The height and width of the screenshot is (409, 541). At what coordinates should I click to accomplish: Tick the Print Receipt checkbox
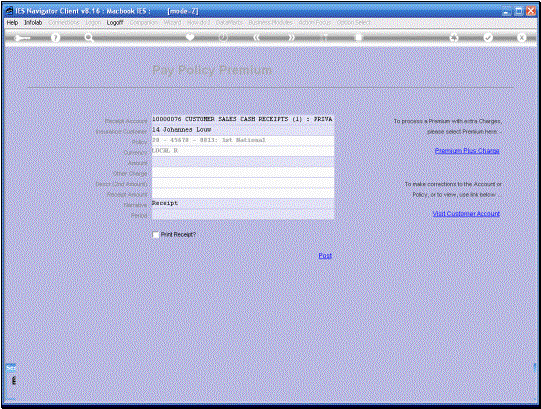coord(156,235)
